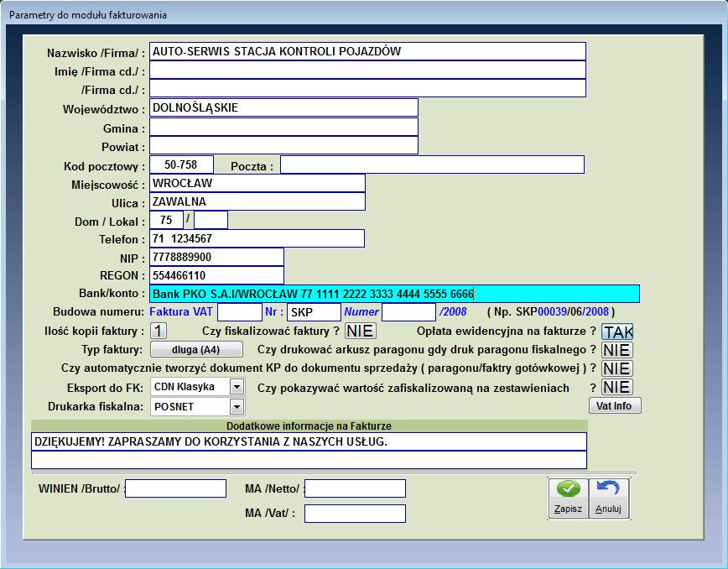Click the REGON field 554466110
This screenshot has width=728, height=569.
(x=216, y=275)
